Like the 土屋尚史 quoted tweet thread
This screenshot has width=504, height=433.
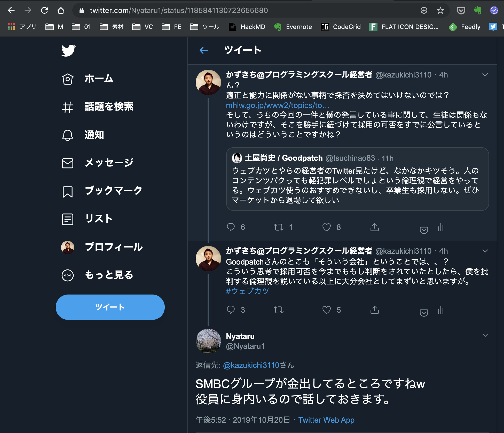click(x=326, y=227)
